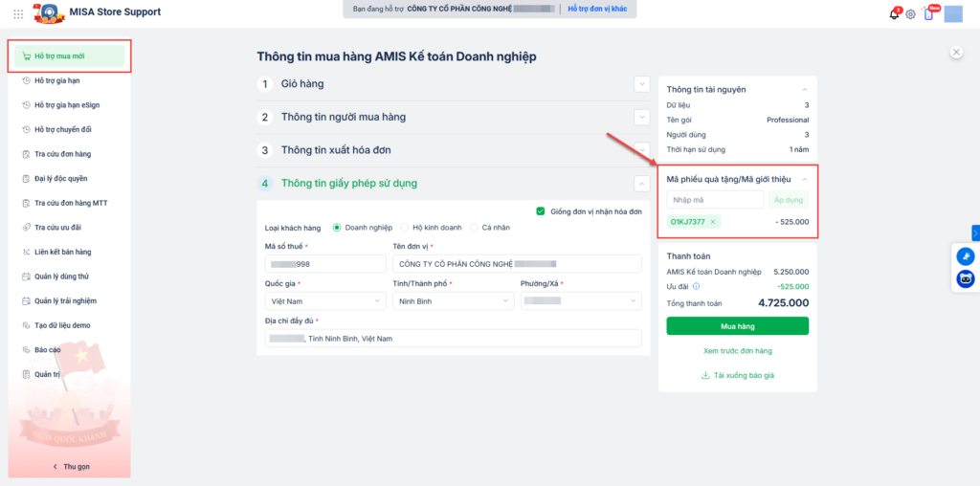Click the Mua hàng button
The width and height of the screenshot is (980, 486).
click(737, 326)
